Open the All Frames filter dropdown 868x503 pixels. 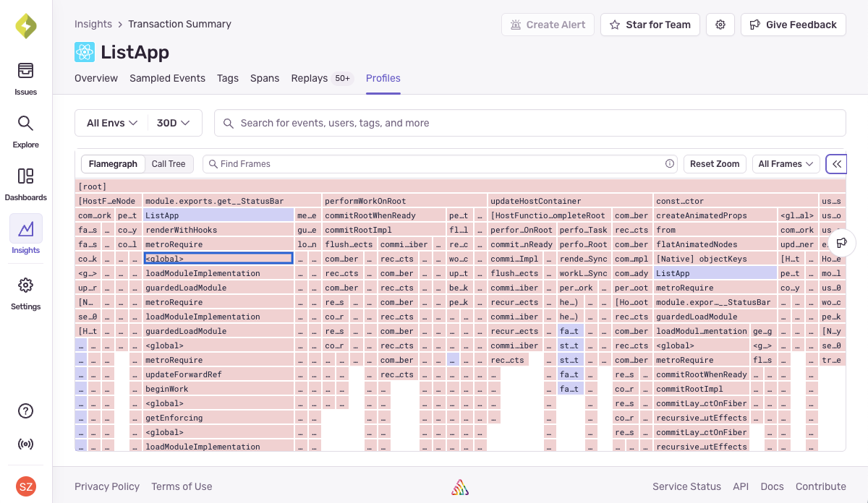pyautogui.click(x=786, y=163)
